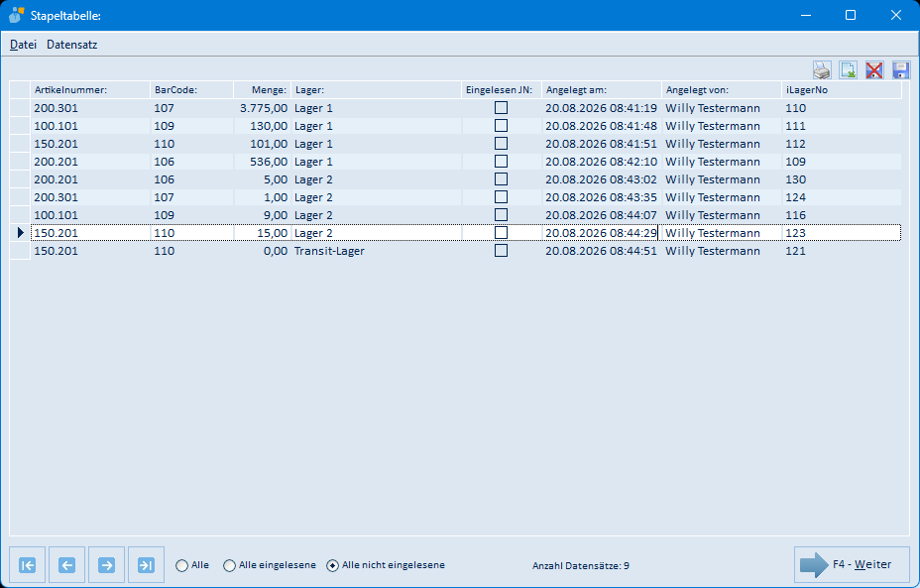
Task: Click the Menge column header
Action: point(263,90)
